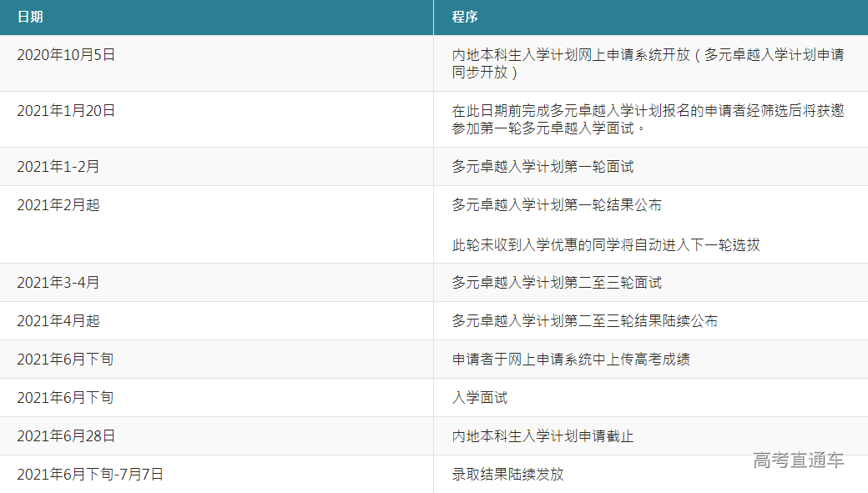Viewport: 868px width, 493px height.
Task: Select the 2021年4月起 date cell
Action: point(58,321)
